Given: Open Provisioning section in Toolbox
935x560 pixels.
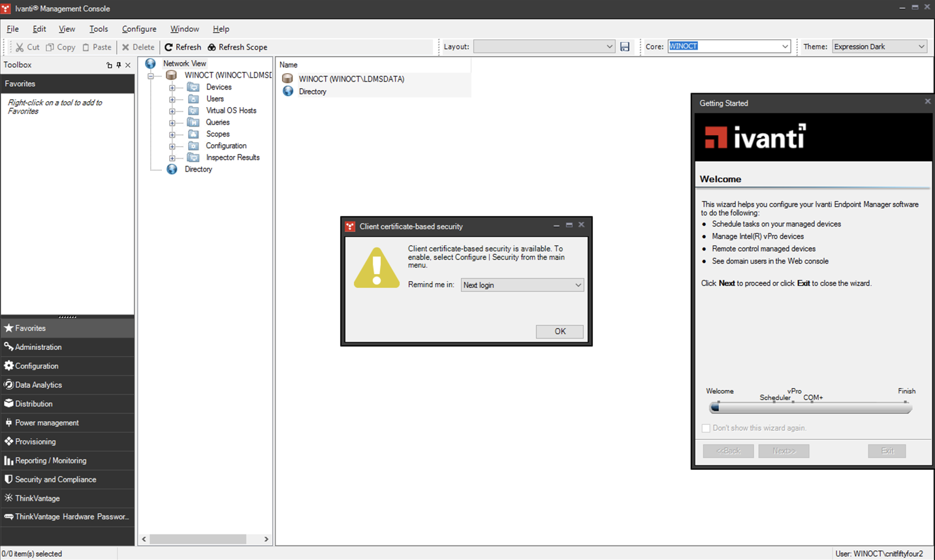Looking at the screenshot, I should [x=67, y=442].
